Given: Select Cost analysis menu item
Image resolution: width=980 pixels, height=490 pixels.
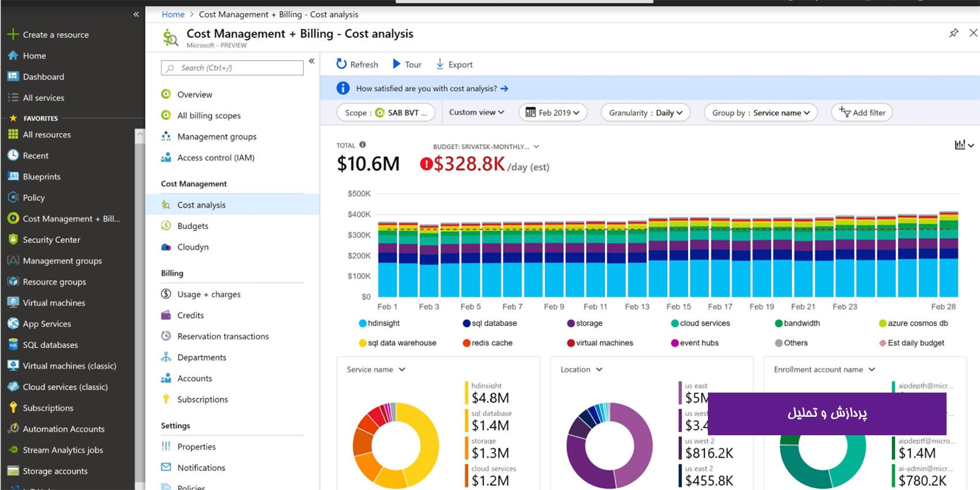Looking at the screenshot, I should pyautogui.click(x=232, y=205).
